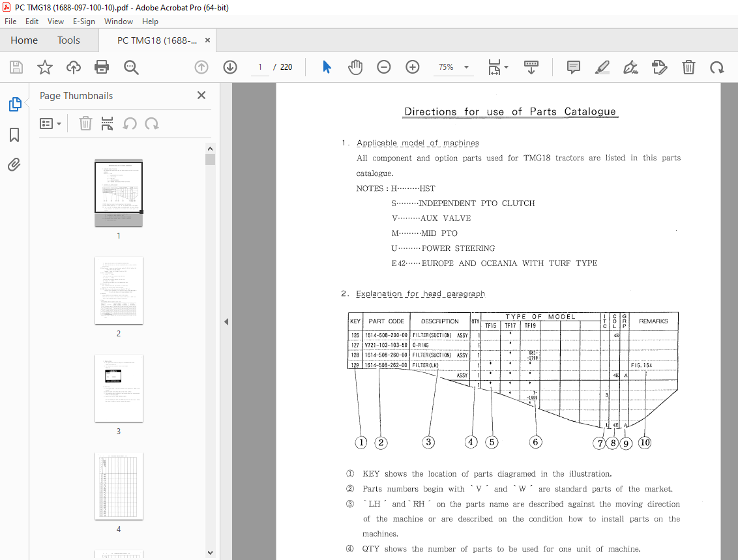Open the sign document pen icon
The width and height of the screenshot is (738, 560).
630,67
